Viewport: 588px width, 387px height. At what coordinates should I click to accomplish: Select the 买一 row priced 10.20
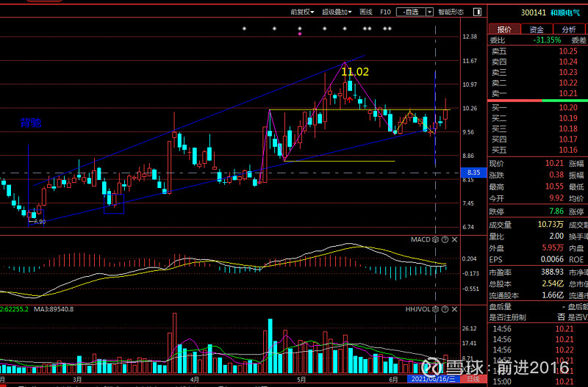point(538,108)
